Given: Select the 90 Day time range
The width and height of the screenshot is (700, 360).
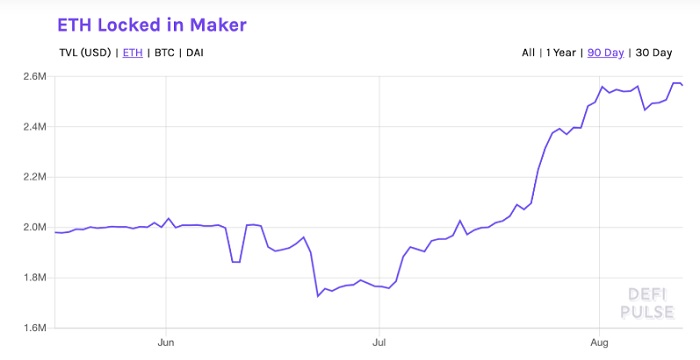Looking at the screenshot, I should 605,53.
